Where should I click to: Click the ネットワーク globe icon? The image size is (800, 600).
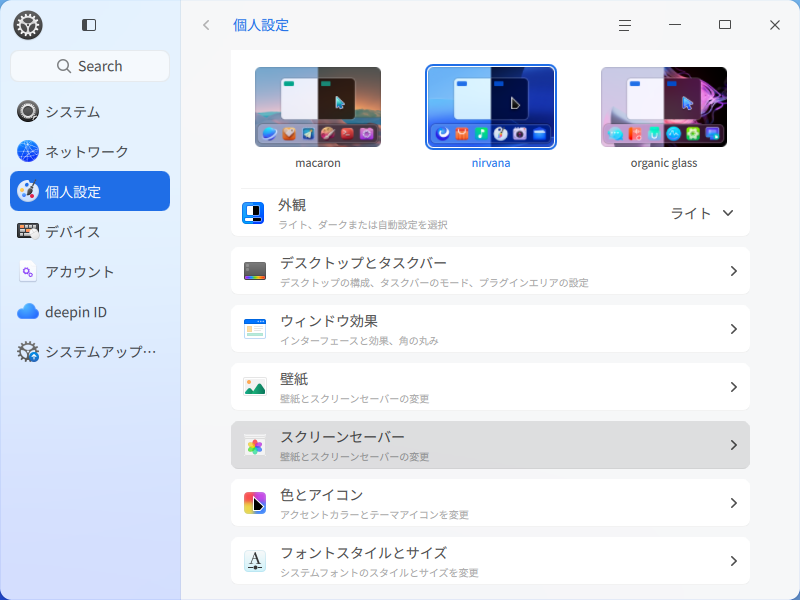coord(28,151)
